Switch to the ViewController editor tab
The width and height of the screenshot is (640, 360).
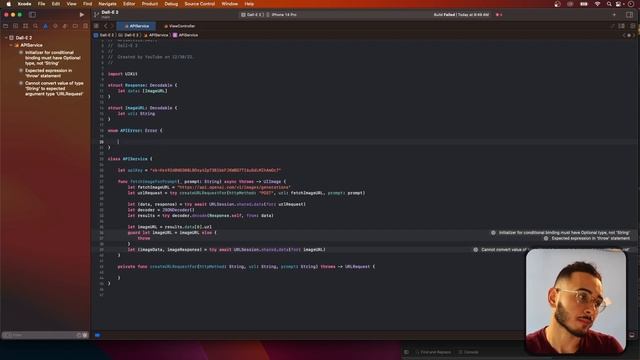coord(180,26)
